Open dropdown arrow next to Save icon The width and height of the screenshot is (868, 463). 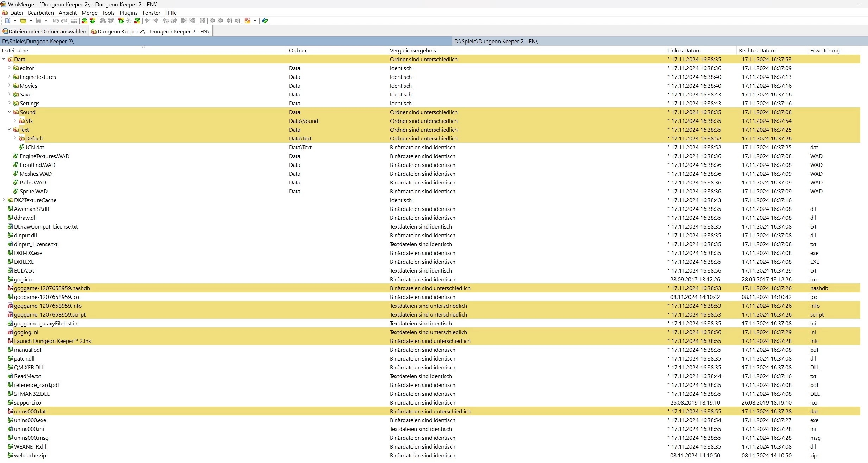point(46,20)
